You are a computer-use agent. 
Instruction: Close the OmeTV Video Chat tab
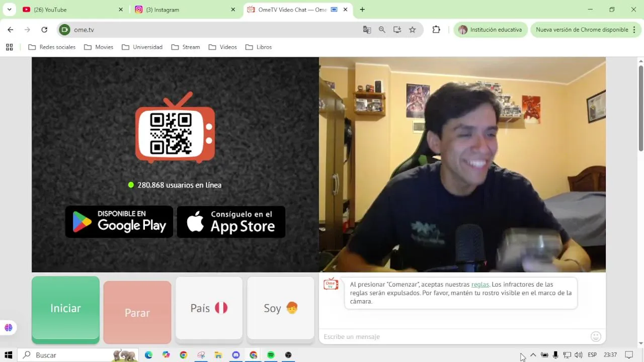(x=346, y=10)
